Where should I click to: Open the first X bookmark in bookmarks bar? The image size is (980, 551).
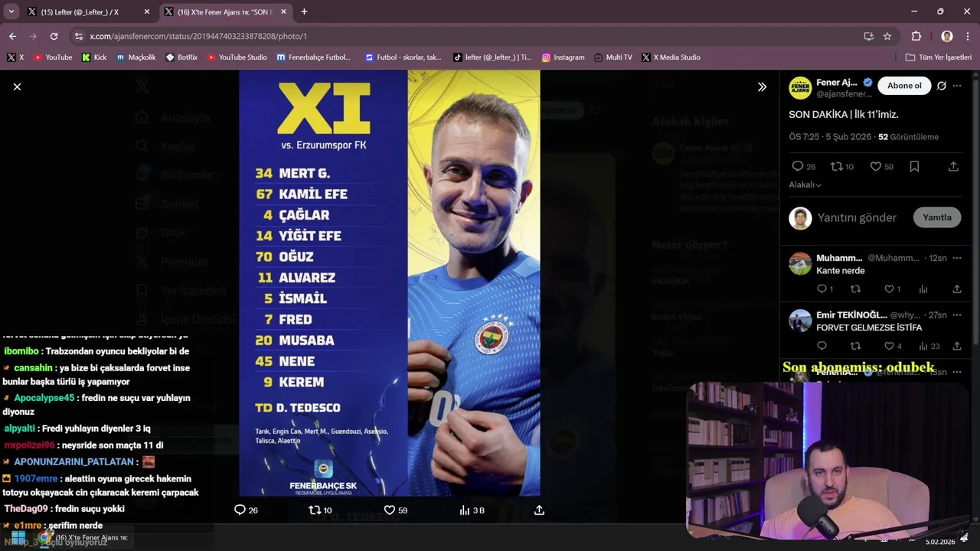pyautogui.click(x=15, y=57)
